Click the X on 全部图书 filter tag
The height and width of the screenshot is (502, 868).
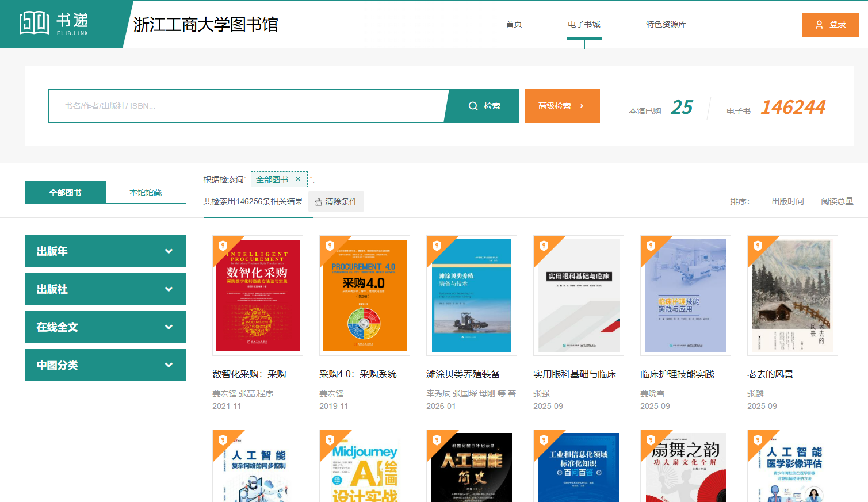coord(298,179)
